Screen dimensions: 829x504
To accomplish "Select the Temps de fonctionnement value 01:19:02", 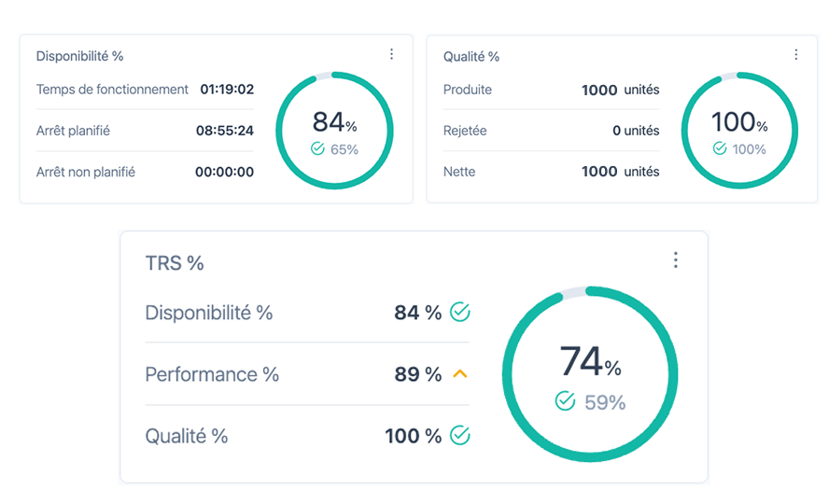I will (x=227, y=89).
